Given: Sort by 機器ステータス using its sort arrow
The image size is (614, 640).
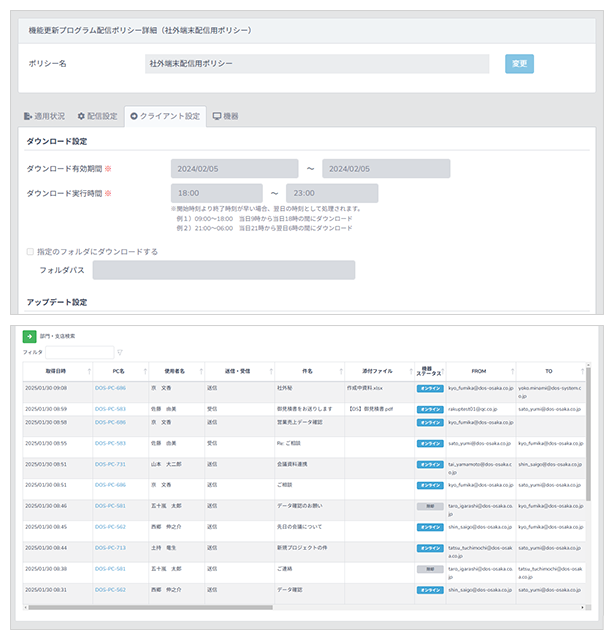Looking at the screenshot, I should point(443,371).
